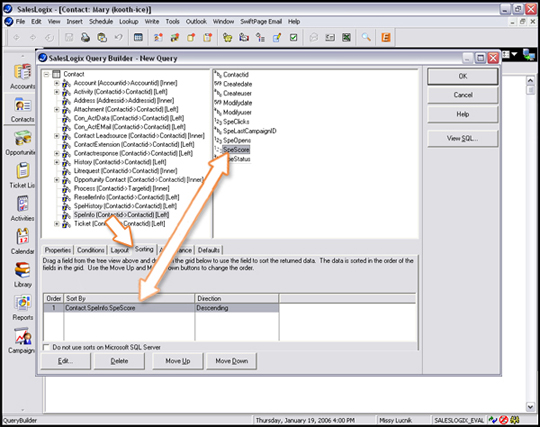Open the File menu
The image size is (540, 427).
(20, 21)
